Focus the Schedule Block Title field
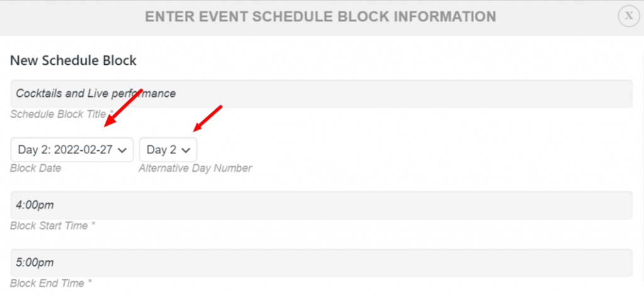This screenshot has height=297, width=644. click(321, 94)
